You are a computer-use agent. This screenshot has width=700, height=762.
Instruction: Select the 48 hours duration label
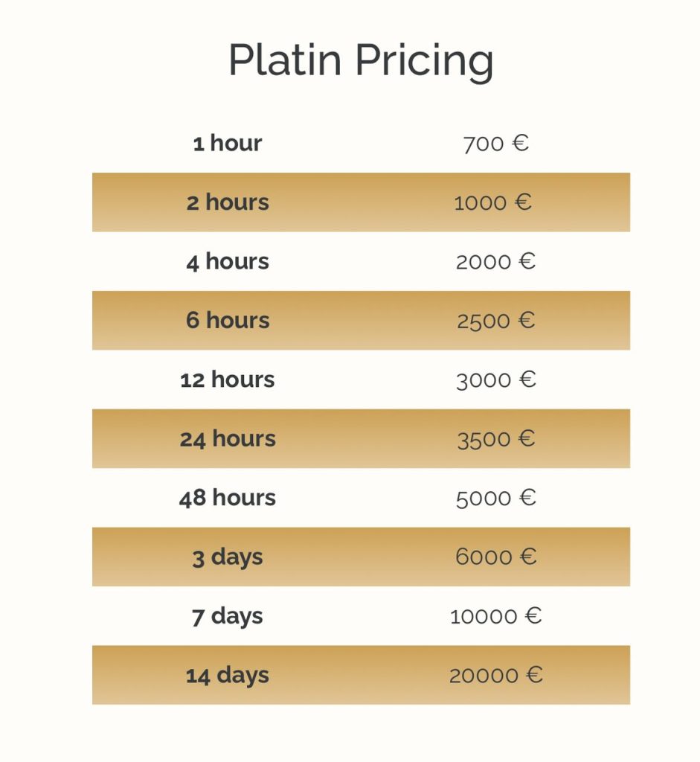point(228,498)
